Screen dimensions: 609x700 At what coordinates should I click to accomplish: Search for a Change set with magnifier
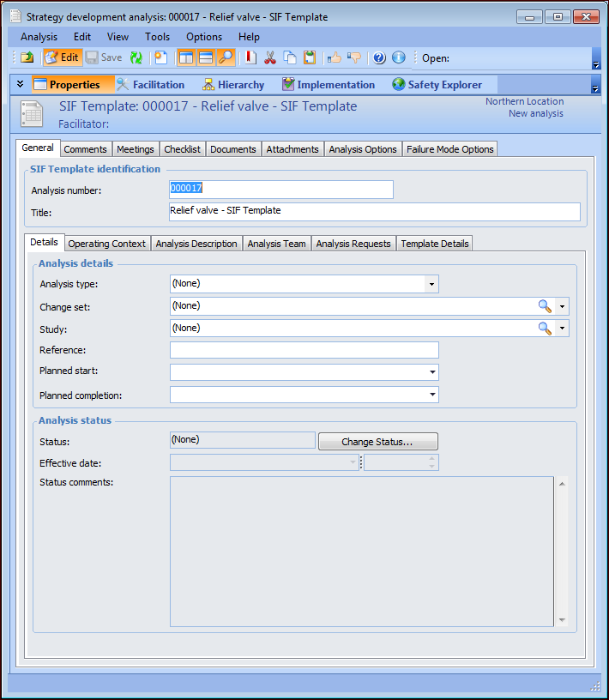[545, 306]
